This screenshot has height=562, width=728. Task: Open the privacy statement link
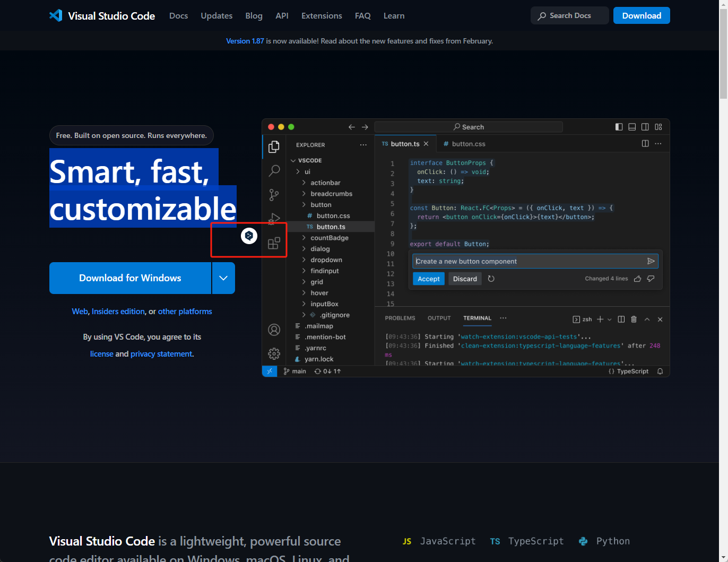click(x=161, y=354)
